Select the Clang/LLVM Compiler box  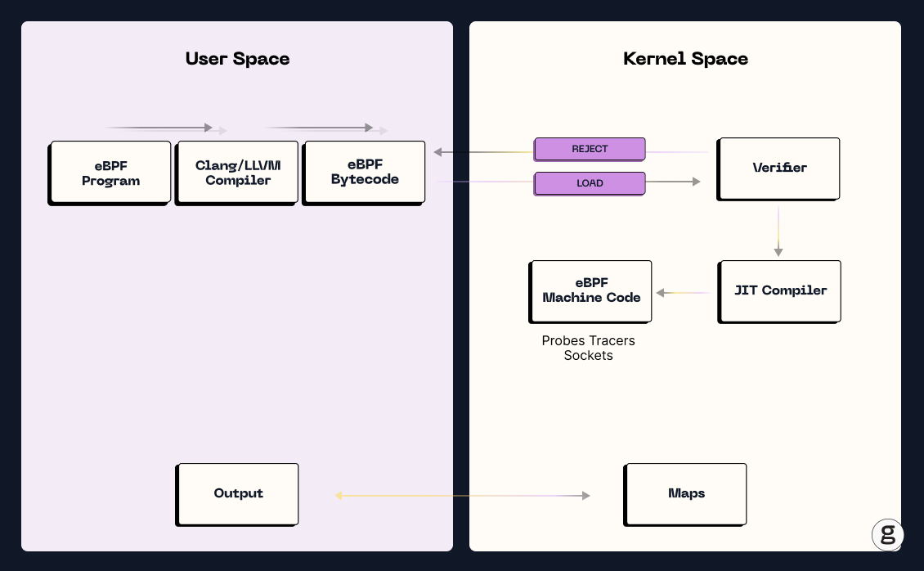pos(237,173)
